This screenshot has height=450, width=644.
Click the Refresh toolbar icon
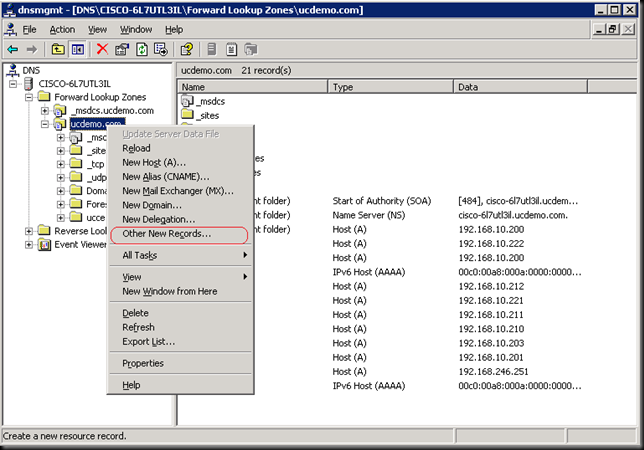coord(142,49)
